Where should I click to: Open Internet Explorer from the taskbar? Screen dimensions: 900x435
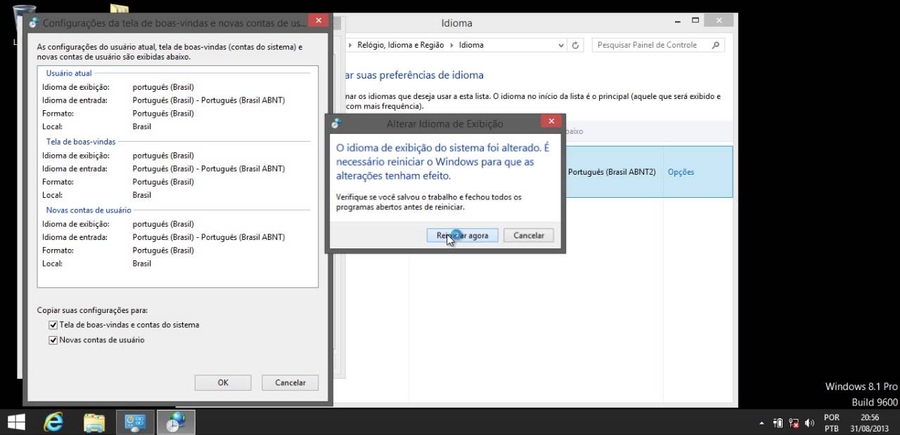pos(55,422)
